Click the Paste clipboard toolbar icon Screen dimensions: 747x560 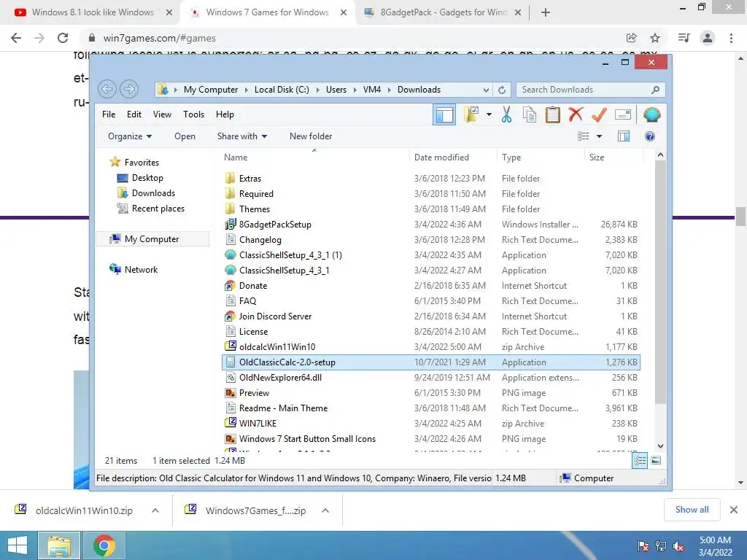(x=553, y=114)
